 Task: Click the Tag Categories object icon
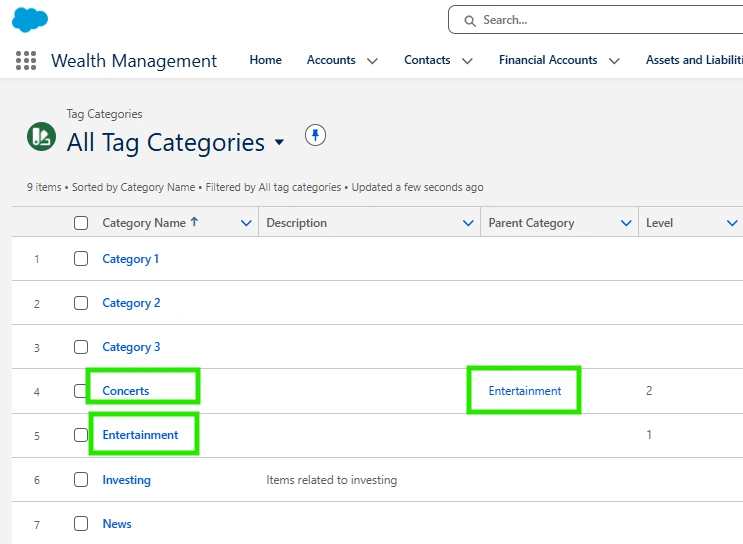pyautogui.click(x=42, y=137)
